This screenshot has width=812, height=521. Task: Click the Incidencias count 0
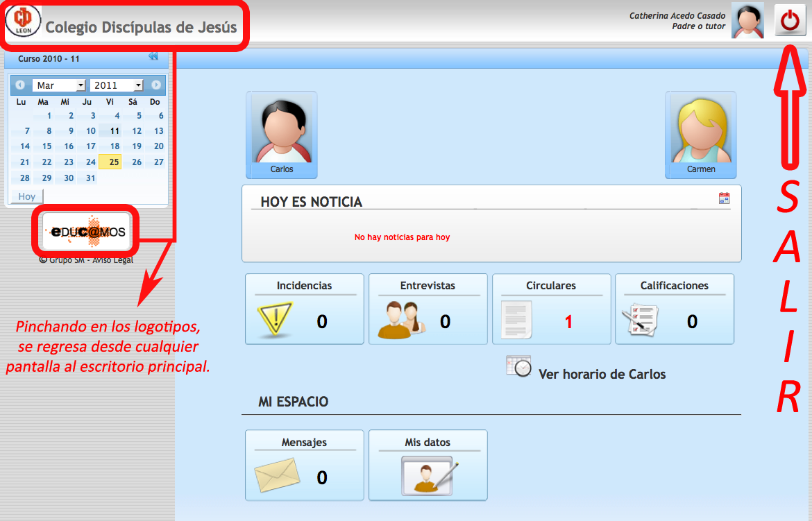(322, 322)
